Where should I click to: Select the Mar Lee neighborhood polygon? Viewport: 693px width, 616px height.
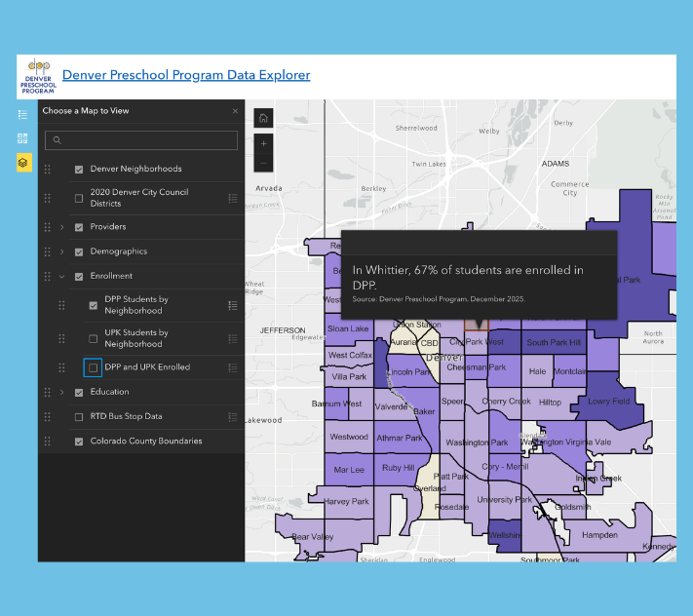pos(349,470)
